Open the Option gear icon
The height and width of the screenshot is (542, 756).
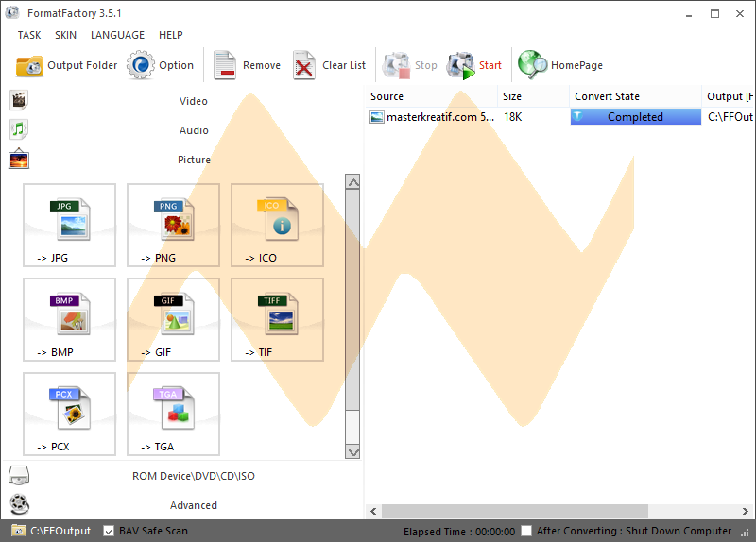coord(140,65)
